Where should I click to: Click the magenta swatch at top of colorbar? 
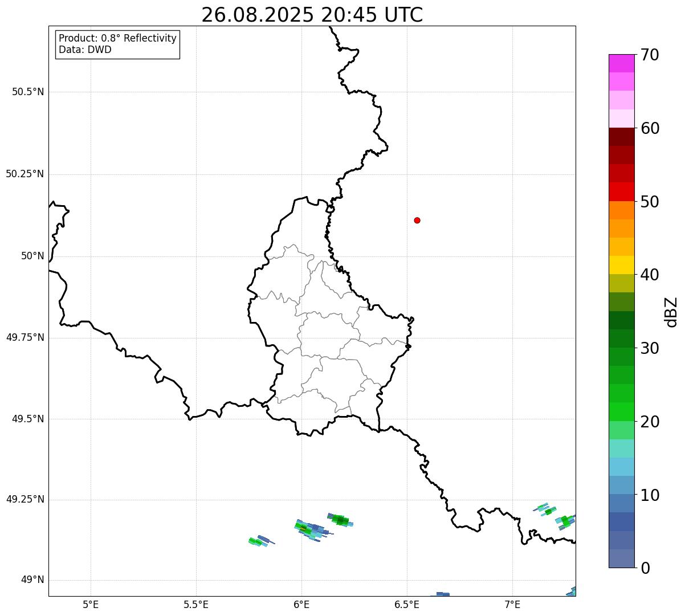click(x=621, y=63)
